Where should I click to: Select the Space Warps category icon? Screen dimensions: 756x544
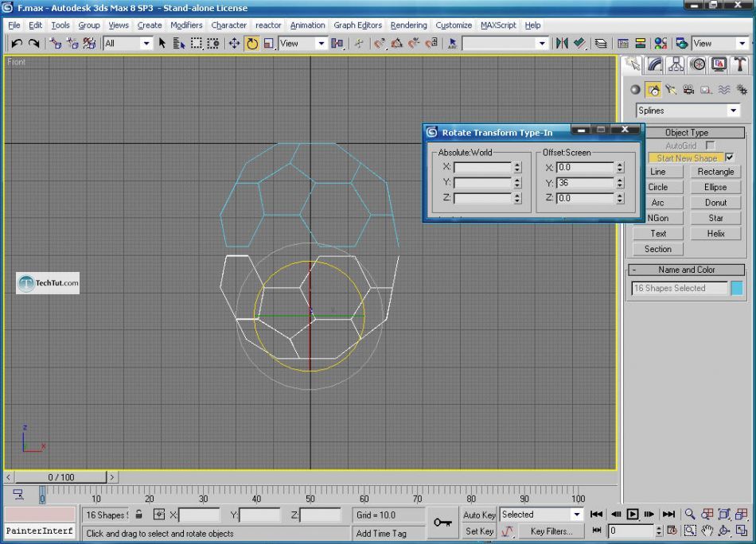723,90
